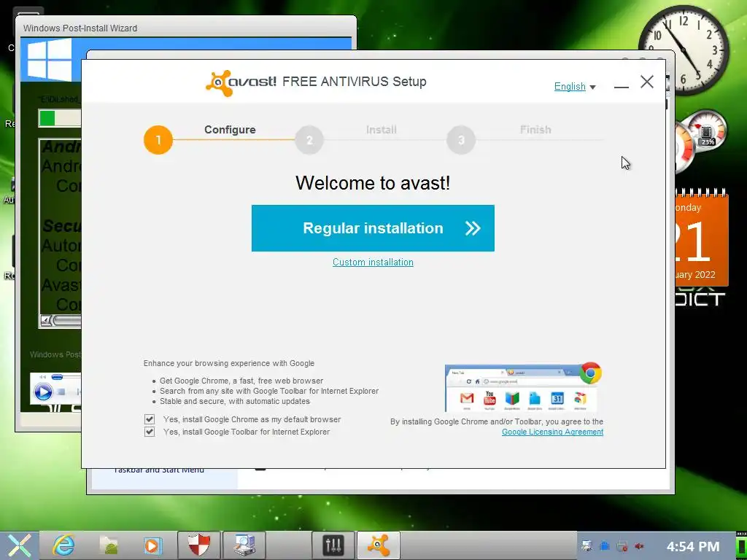This screenshot has height=560, width=747.
Task: Click the Configure step label
Action: 230,130
